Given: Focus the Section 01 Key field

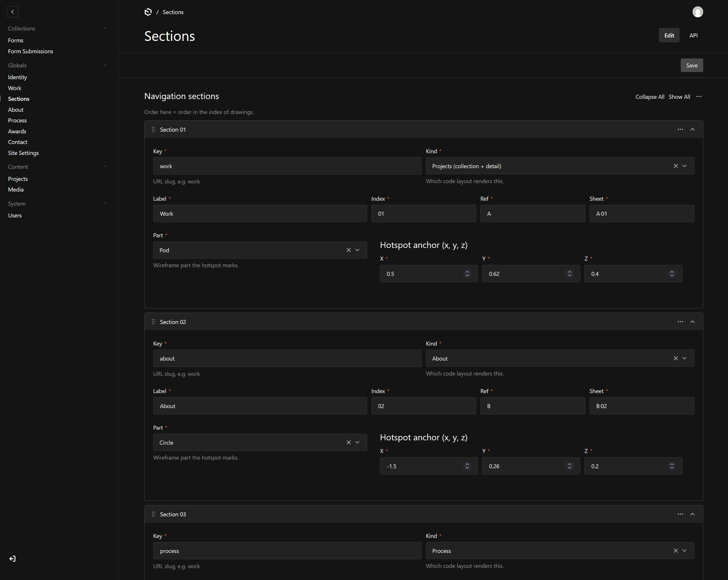Looking at the screenshot, I should click(287, 166).
